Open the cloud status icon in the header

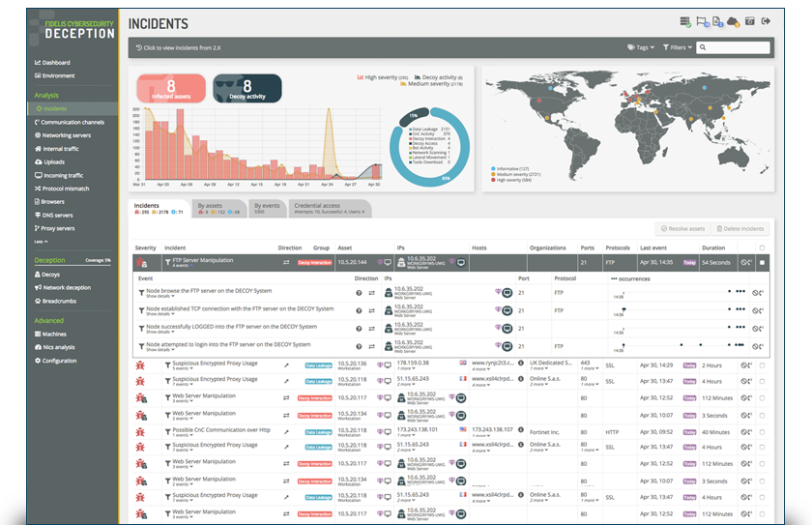[733, 21]
